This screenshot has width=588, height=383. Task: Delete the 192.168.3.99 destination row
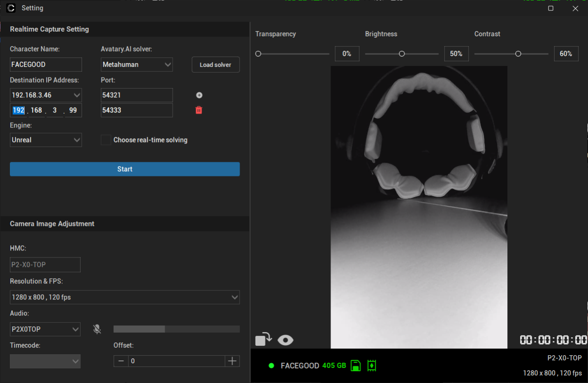point(199,110)
